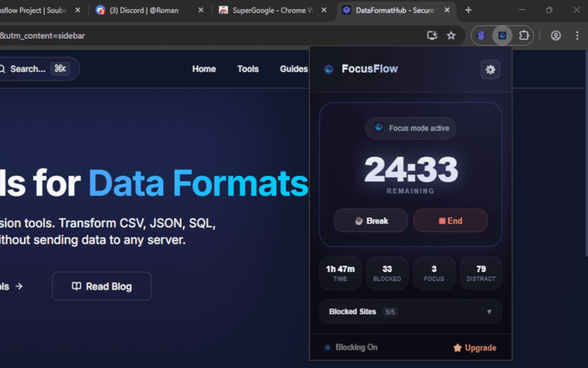Viewport: 588px width, 368px height.
Task: Click the purple extension icon in toolbar
Action: (x=481, y=35)
